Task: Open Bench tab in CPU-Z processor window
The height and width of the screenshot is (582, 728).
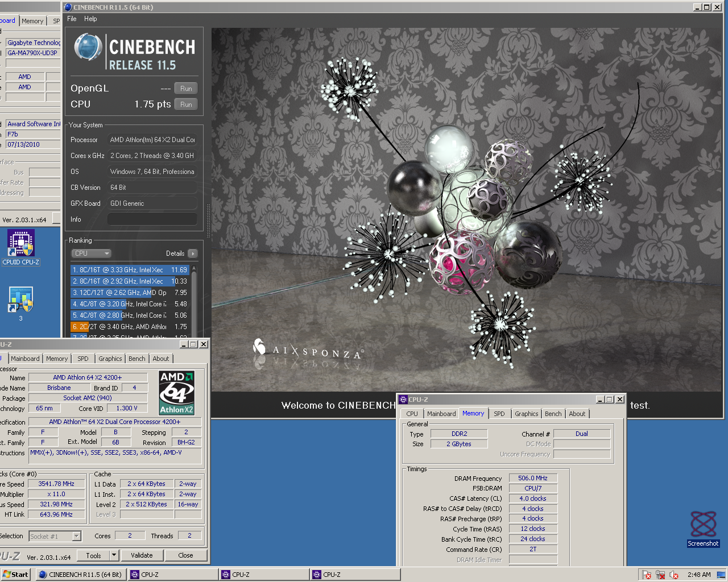Action: [136, 359]
